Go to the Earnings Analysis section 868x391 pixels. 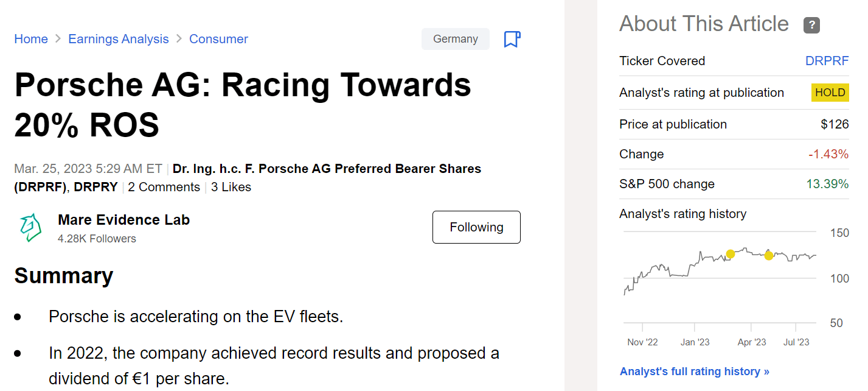point(118,38)
